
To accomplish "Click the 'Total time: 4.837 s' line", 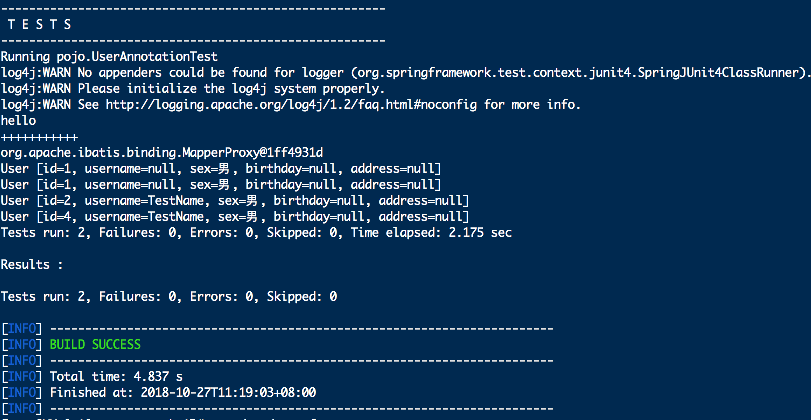I will [x=116, y=377].
